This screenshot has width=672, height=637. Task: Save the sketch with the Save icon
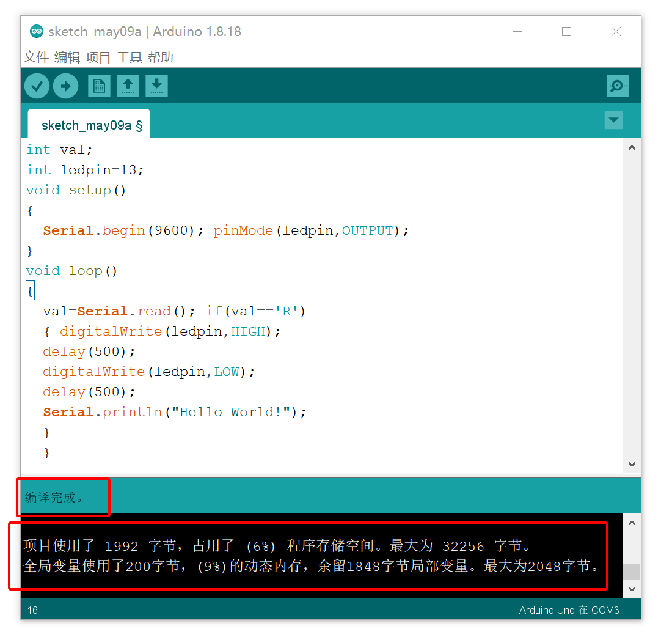tap(156, 86)
